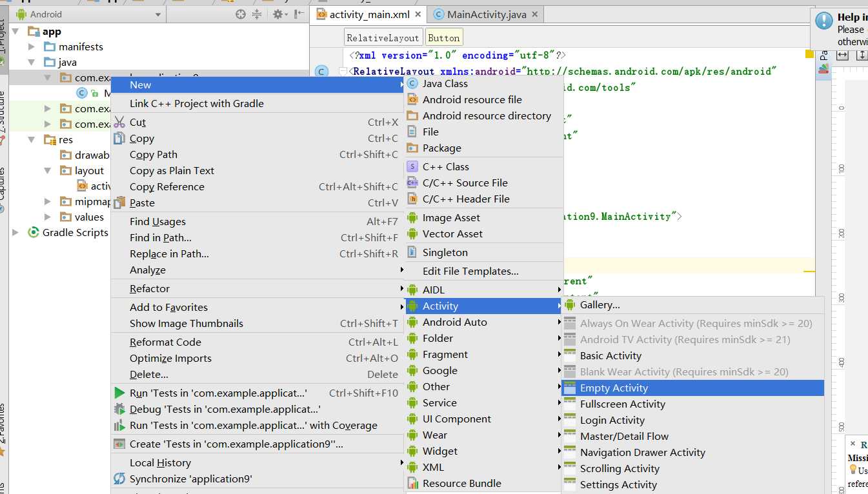The height and width of the screenshot is (494, 868).
Task: Click the Java Class 'C' icon
Action: tap(412, 83)
